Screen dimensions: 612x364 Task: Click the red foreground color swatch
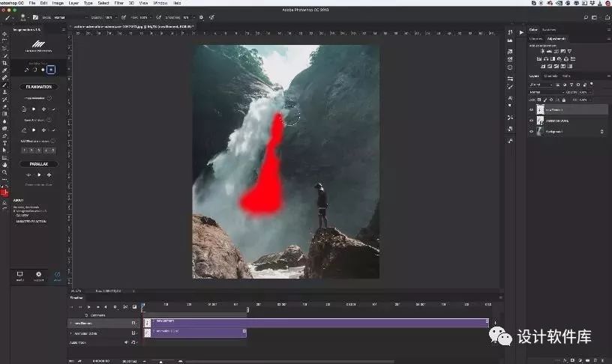click(4, 192)
